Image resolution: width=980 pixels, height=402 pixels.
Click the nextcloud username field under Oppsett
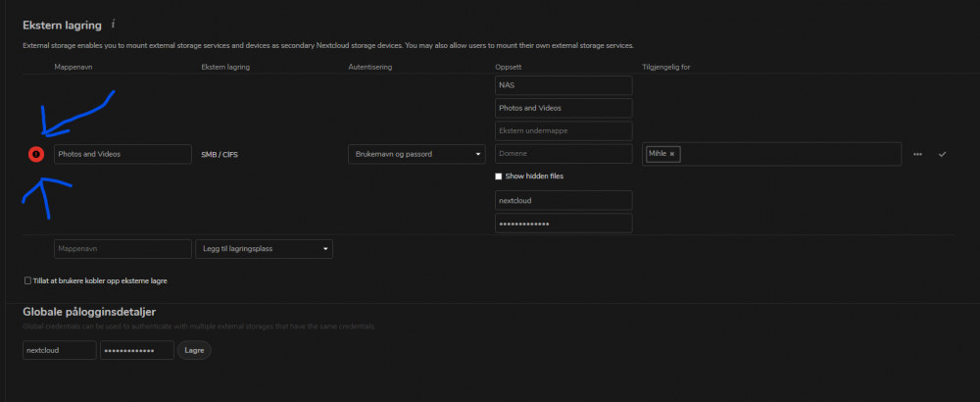pyautogui.click(x=563, y=200)
